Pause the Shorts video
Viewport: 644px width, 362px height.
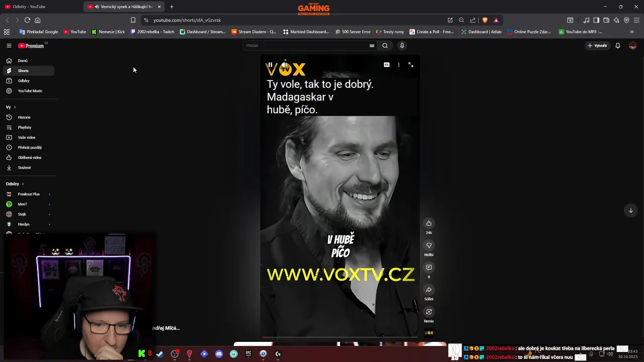pos(270,65)
